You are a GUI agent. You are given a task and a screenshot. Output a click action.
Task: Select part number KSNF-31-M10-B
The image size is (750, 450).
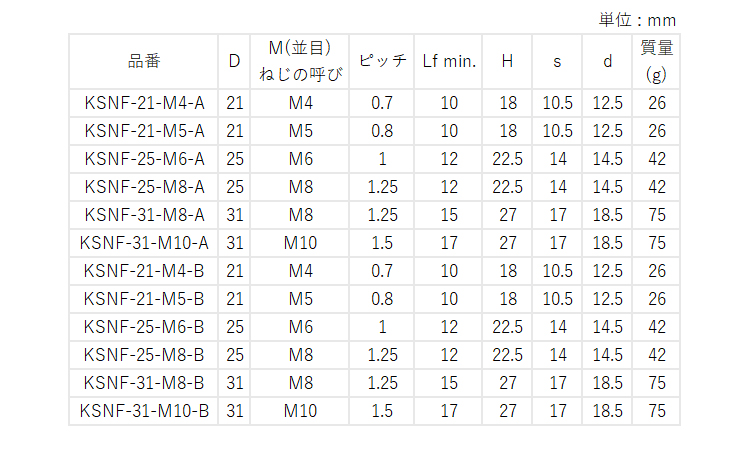[144, 411]
